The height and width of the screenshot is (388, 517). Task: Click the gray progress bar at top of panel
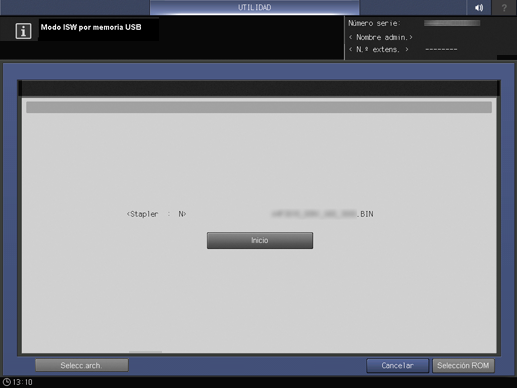point(259,107)
